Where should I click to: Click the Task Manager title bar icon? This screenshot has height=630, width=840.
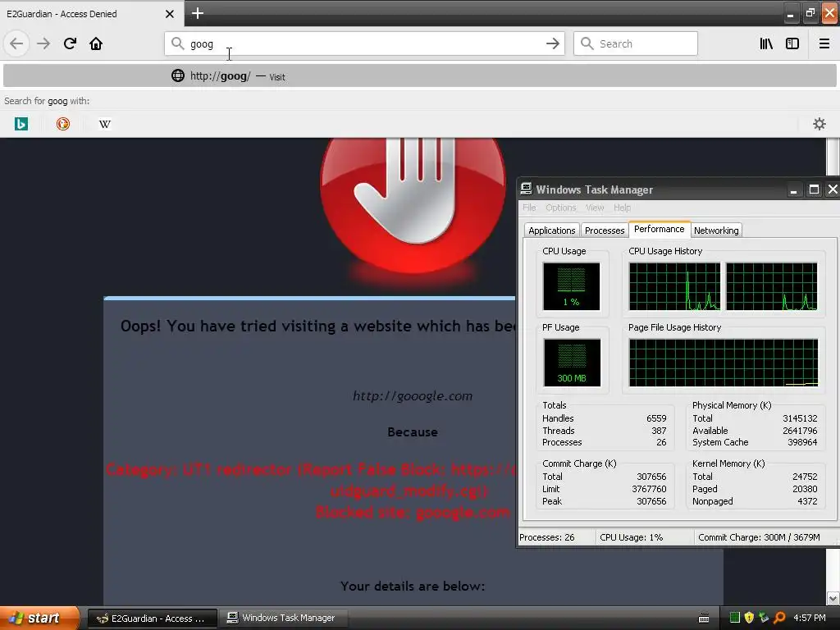pos(527,189)
